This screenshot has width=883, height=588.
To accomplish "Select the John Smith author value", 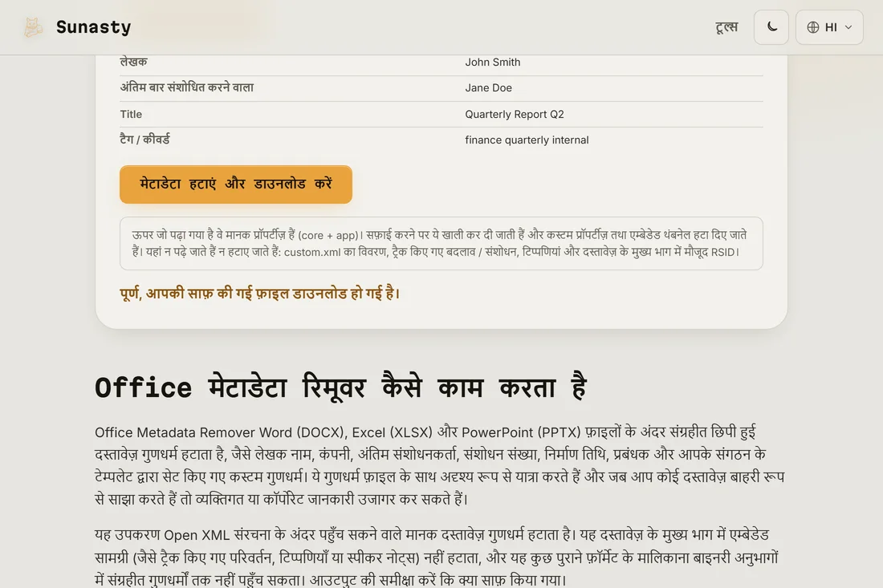I will [493, 63].
